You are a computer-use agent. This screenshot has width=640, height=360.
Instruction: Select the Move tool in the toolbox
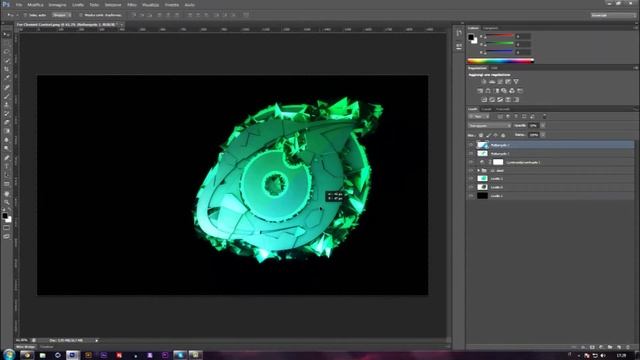coord(7,35)
